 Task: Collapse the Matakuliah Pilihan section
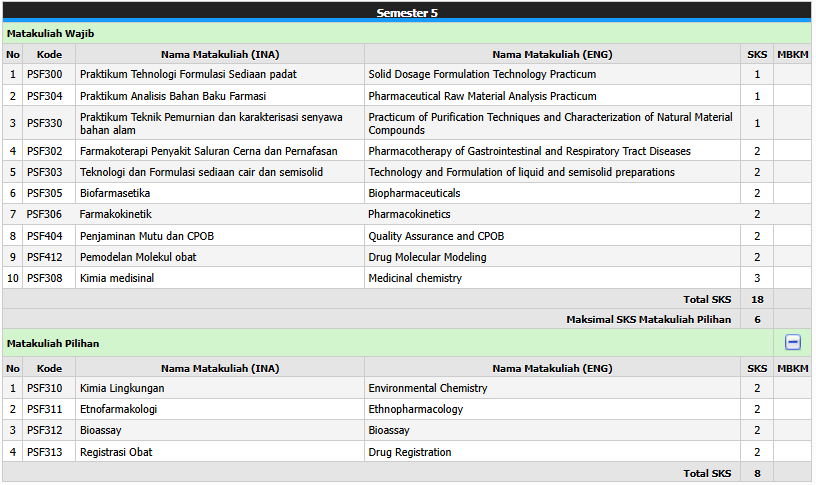coord(792,342)
